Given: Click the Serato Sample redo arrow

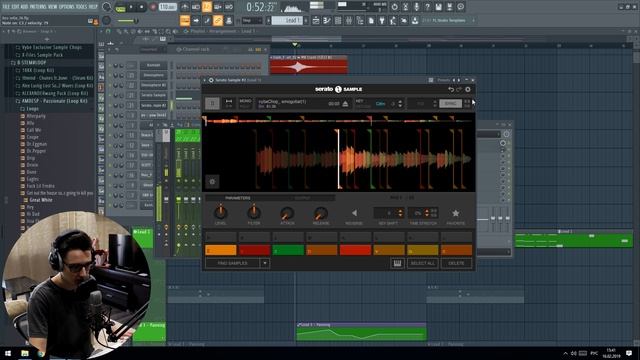Looking at the screenshot, I should 459,89.
